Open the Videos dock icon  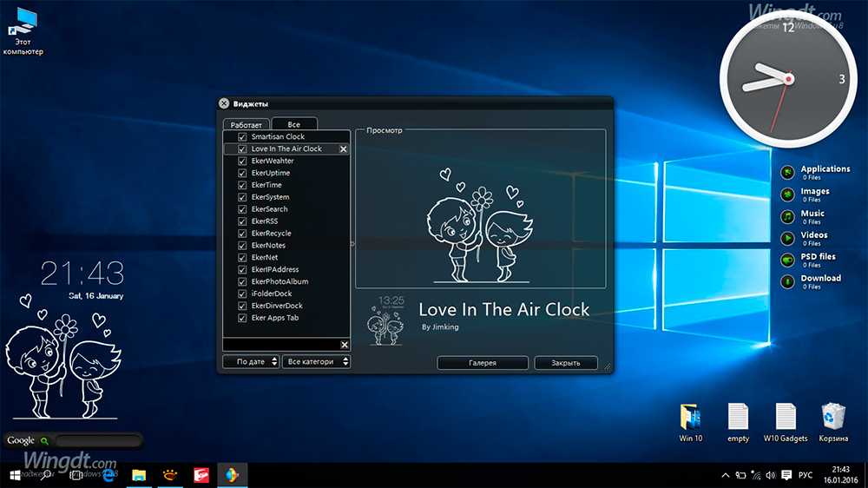point(787,238)
